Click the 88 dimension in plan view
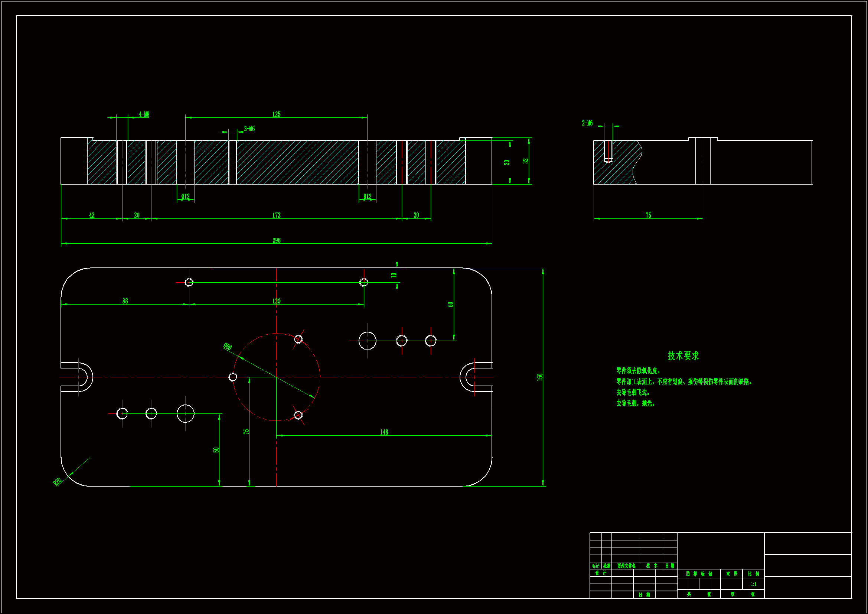Image resolution: width=868 pixels, height=614 pixels. (x=125, y=302)
